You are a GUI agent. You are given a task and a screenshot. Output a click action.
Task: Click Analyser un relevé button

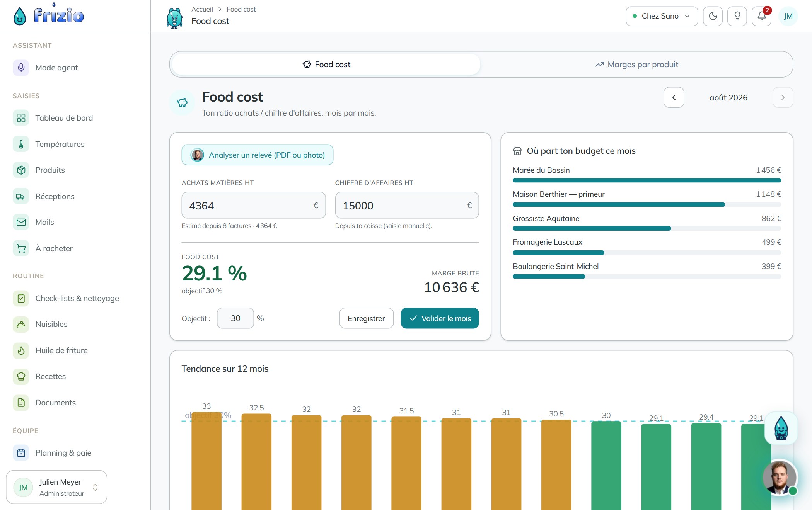pos(258,155)
